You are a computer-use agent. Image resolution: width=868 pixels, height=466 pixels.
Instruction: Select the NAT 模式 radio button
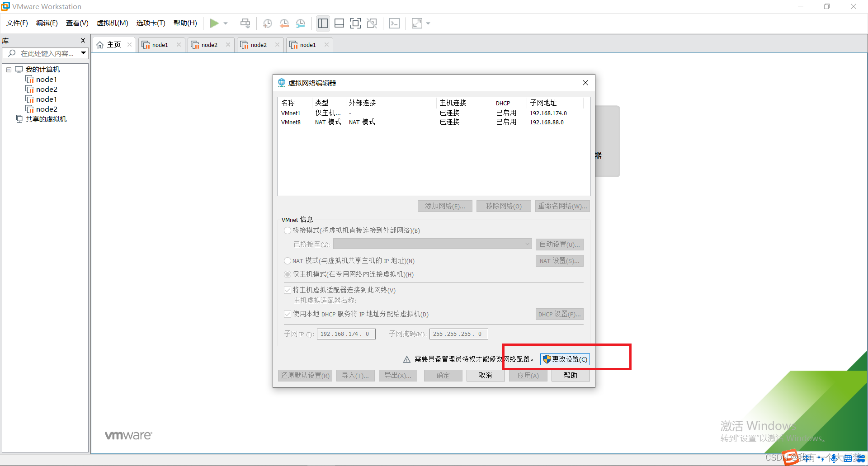coord(287,261)
